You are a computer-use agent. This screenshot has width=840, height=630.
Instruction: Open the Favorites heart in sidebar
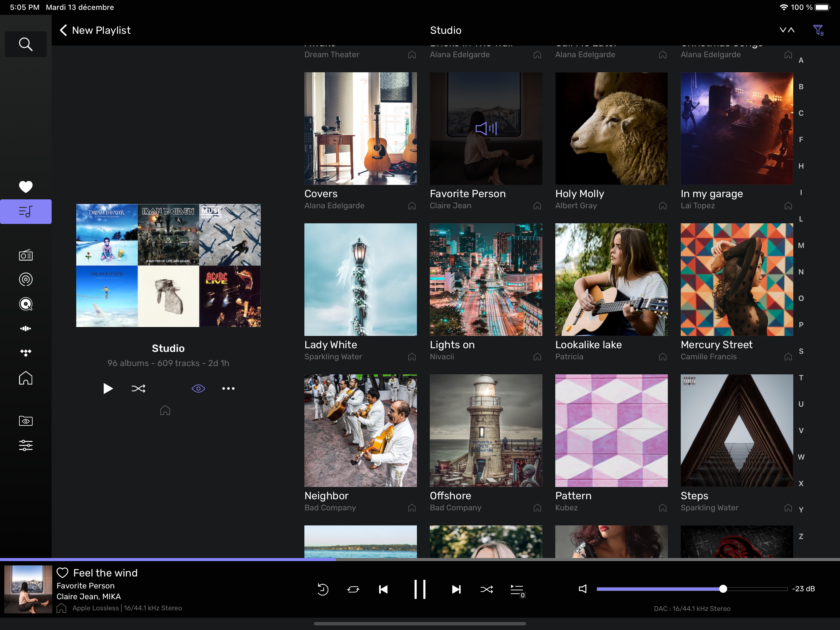26,186
